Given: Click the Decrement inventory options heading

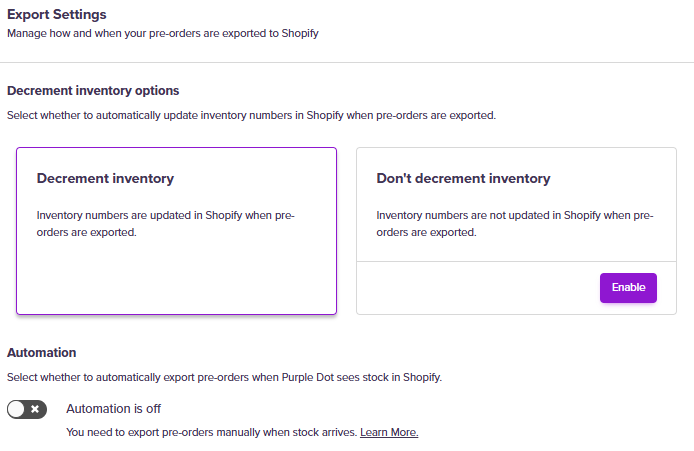Looking at the screenshot, I should [93, 91].
